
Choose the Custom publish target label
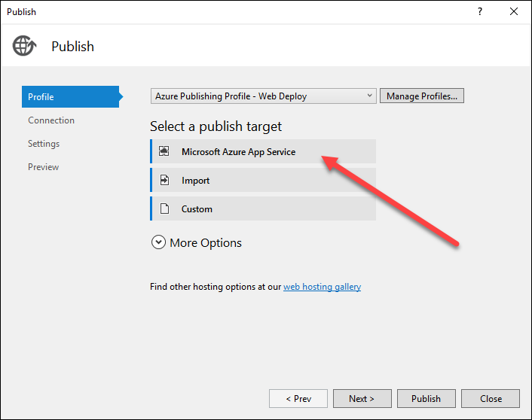197,208
